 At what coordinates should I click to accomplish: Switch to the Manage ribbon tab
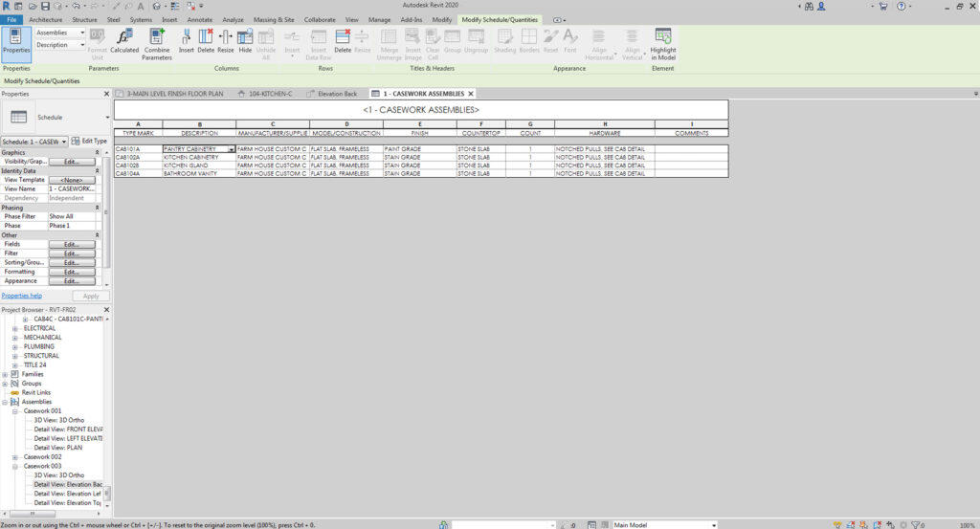(x=379, y=20)
